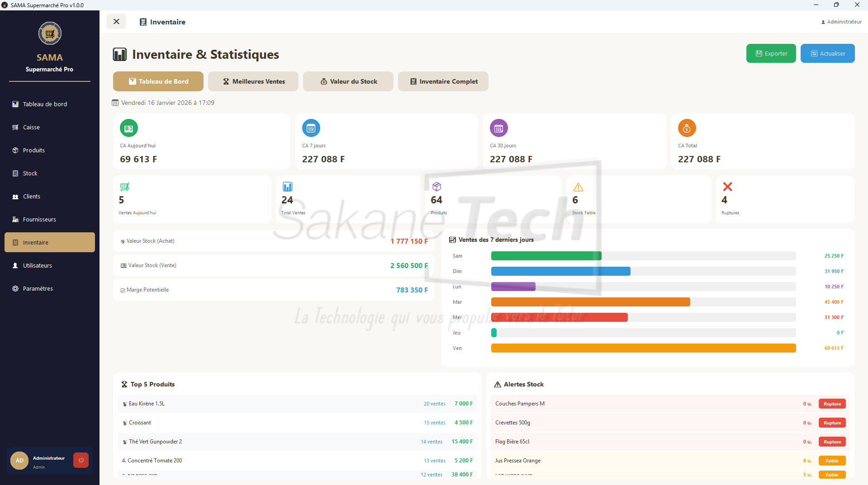Click the Ruptures red cross icon
This screenshot has width=868, height=485.
coord(728,187)
